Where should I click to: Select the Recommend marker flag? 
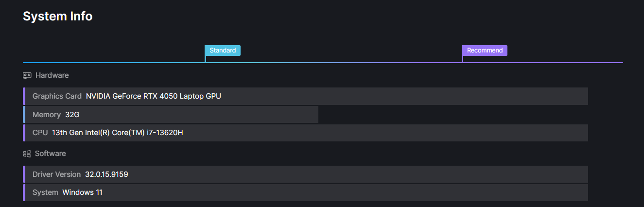click(x=485, y=51)
